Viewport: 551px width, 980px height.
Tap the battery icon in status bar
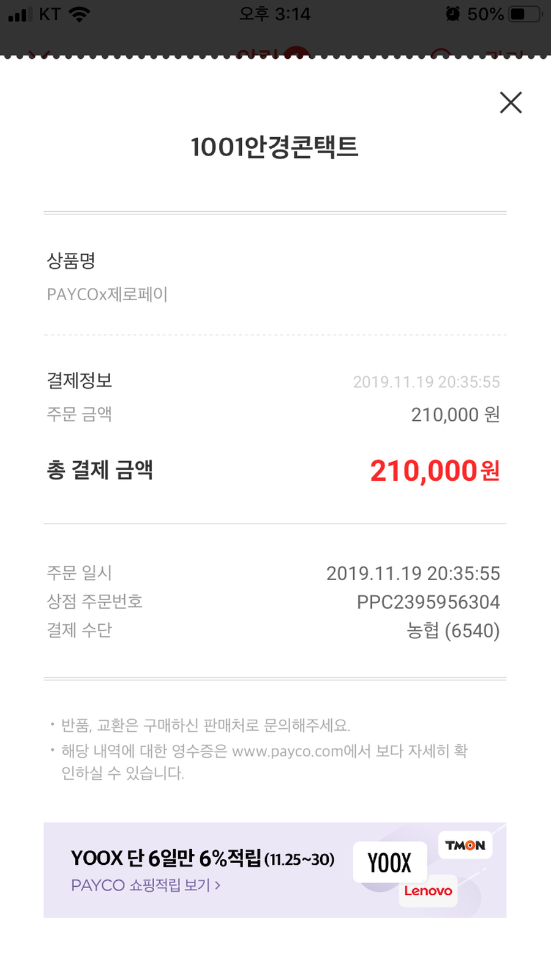(x=525, y=14)
